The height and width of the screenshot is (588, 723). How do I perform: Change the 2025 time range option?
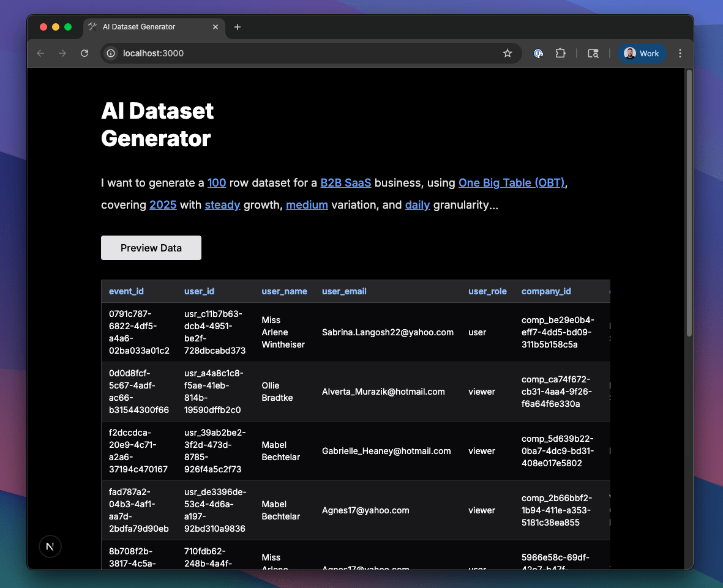[163, 204]
